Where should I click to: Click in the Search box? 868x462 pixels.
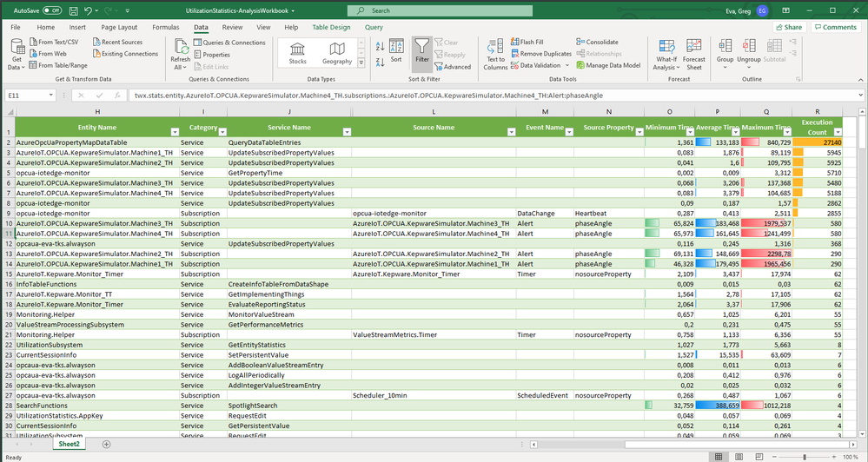(441, 10)
